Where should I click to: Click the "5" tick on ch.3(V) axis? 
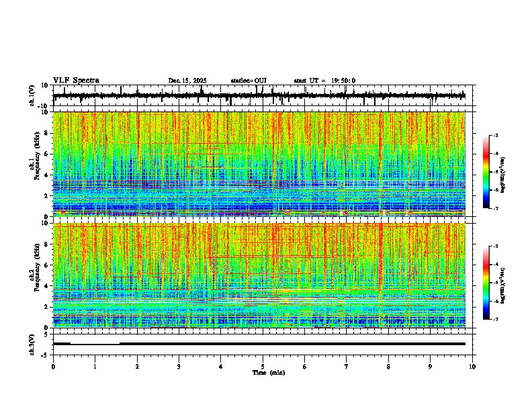point(47,334)
